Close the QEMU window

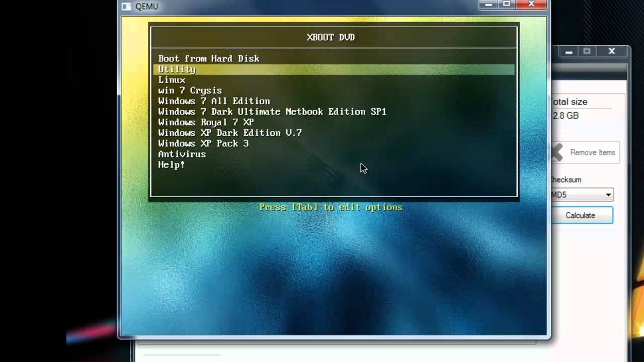532,5
